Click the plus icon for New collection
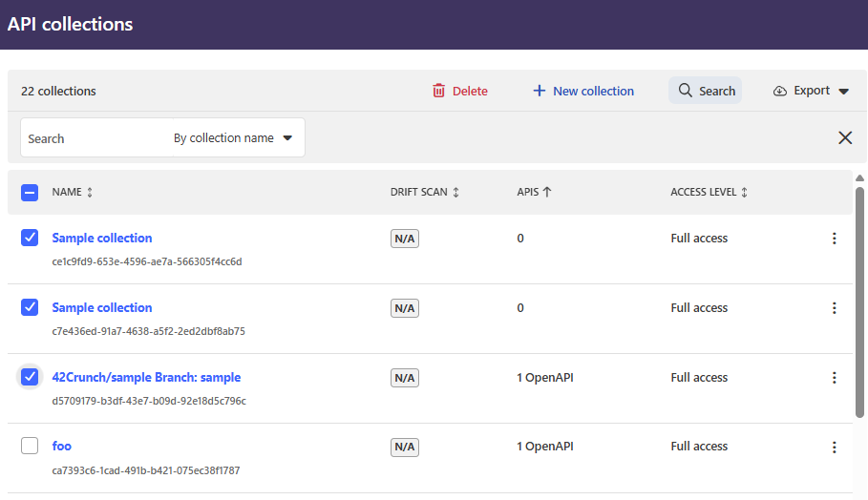Screen dimensions: 868x500 point(540,91)
